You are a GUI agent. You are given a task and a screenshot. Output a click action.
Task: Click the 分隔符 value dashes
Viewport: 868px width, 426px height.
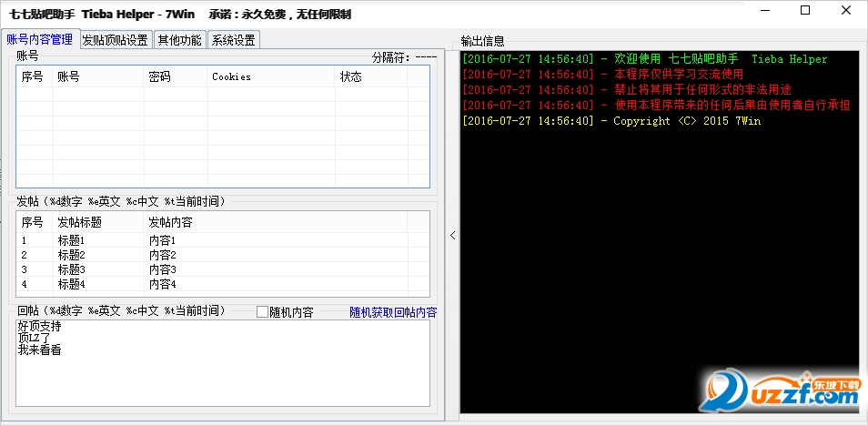click(x=426, y=57)
